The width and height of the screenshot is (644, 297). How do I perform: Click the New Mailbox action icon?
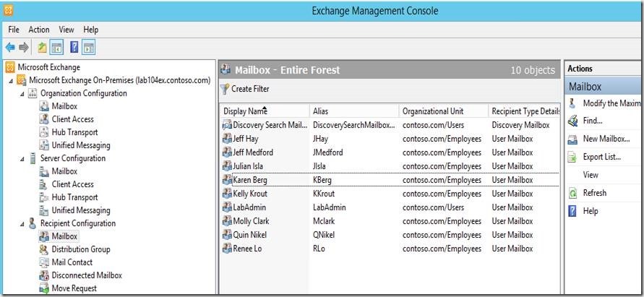pyautogui.click(x=573, y=139)
